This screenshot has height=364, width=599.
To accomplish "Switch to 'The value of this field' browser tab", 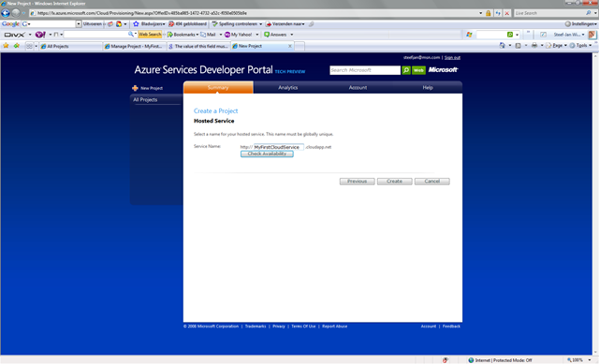I will 197,46.
